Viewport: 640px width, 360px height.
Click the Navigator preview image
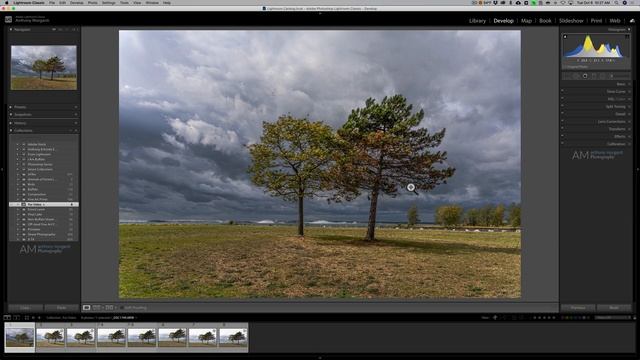[x=44, y=67]
